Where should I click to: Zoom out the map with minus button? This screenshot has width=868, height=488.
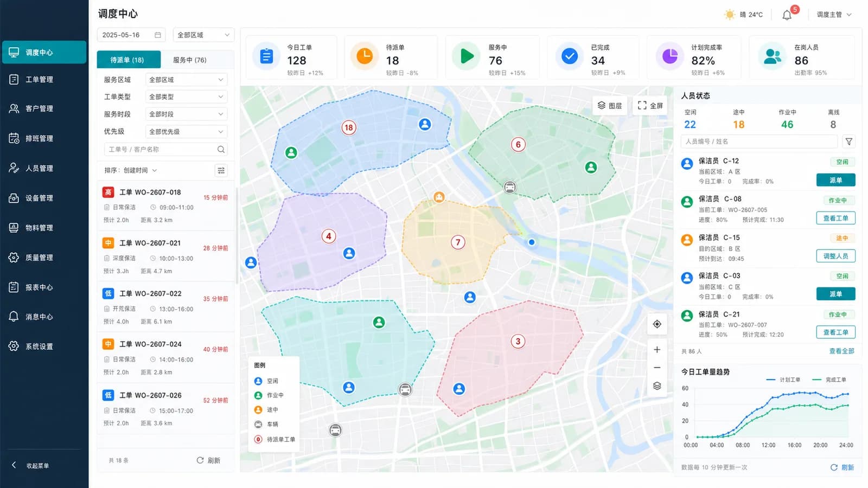click(657, 368)
